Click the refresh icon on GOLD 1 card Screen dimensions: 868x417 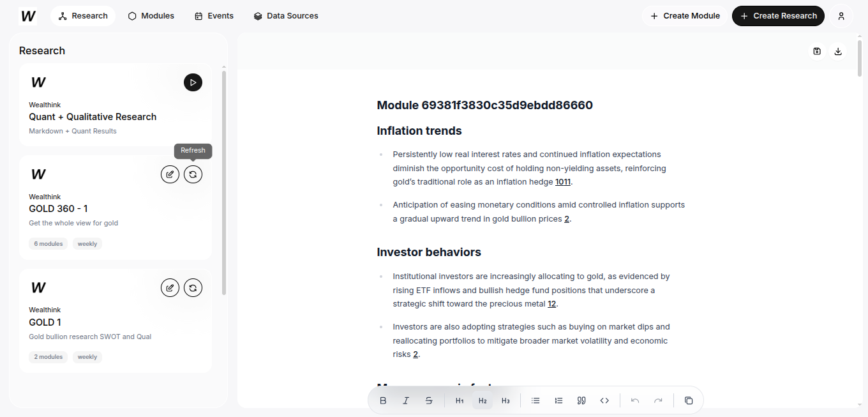coord(193,288)
